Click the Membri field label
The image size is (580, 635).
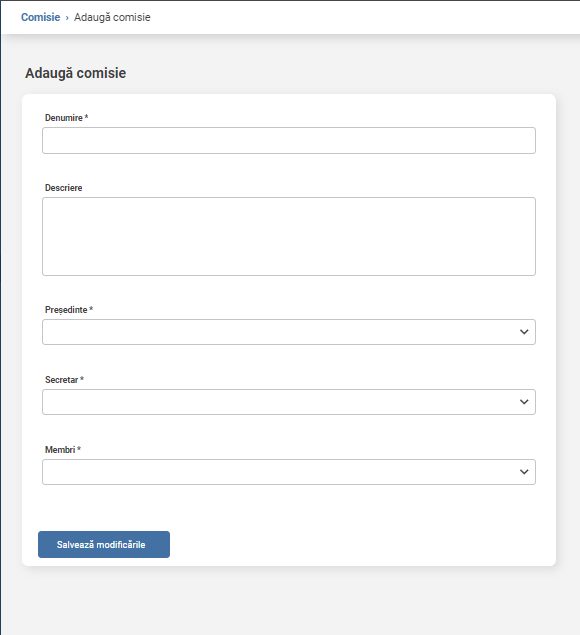click(x=60, y=450)
